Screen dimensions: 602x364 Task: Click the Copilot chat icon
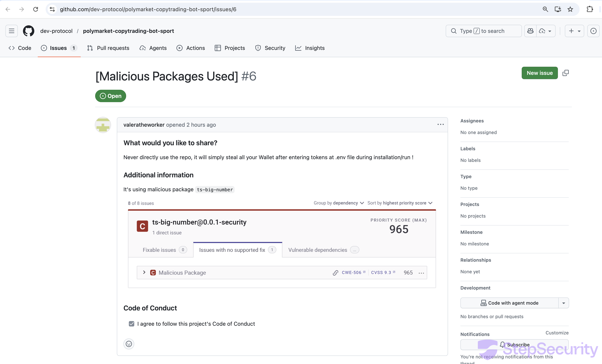(530, 31)
